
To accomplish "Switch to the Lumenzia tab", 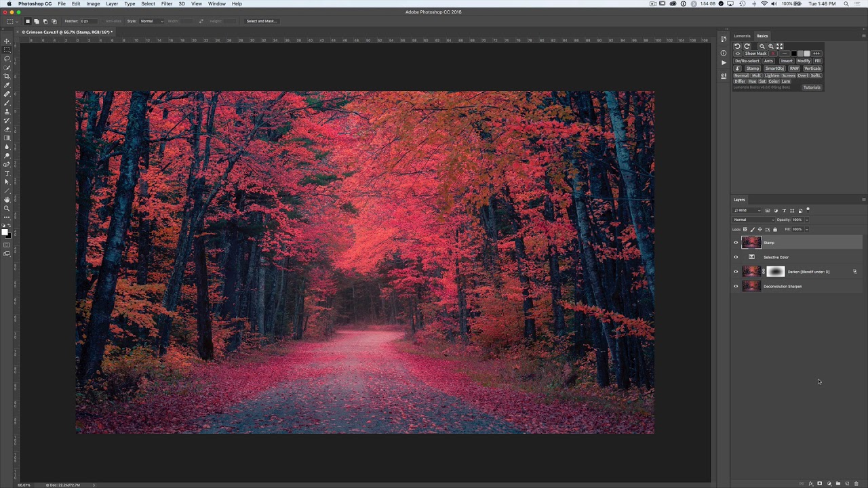I will (742, 36).
